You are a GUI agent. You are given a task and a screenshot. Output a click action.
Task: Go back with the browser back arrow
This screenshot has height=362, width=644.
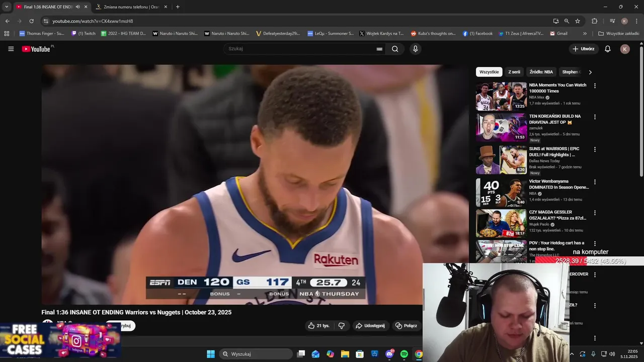pyautogui.click(x=7, y=21)
